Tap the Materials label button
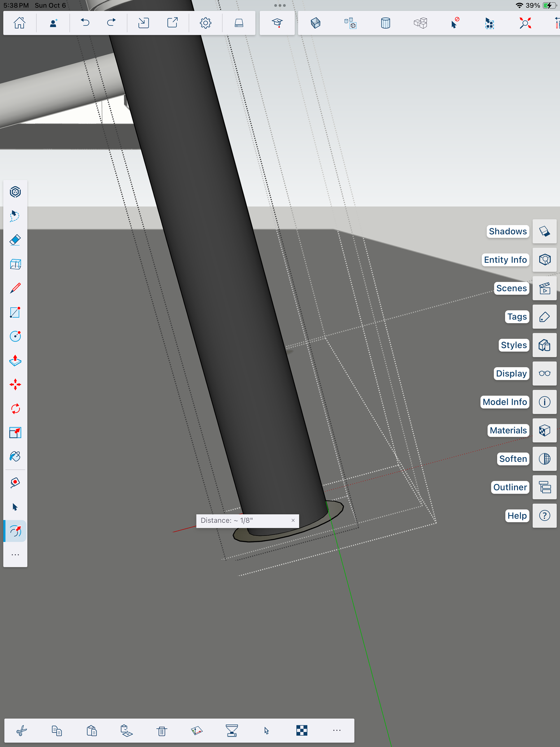Image resolution: width=560 pixels, height=747 pixels. pyautogui.click(x=508, y=431)
